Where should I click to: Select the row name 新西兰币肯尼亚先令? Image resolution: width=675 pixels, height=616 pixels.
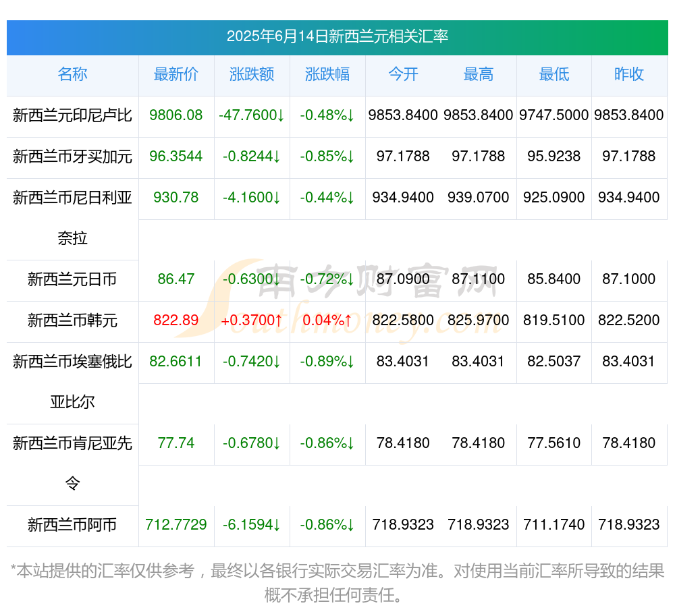[72, 464]
